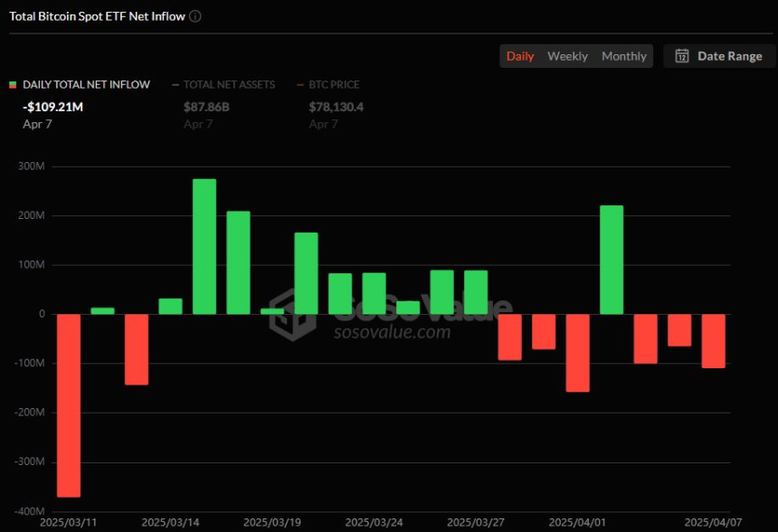Viewport: 778px width, 532px height.
Task: Click the -$109.21M net inflow value
Action: (52, 107)
